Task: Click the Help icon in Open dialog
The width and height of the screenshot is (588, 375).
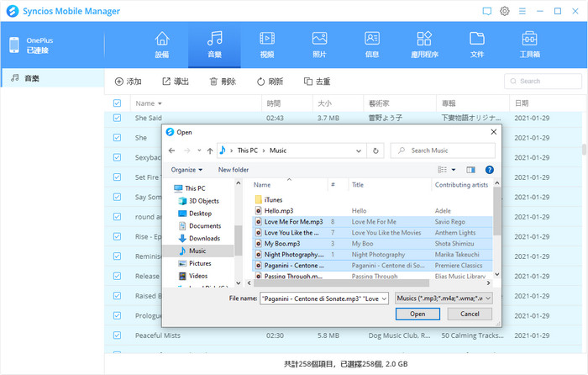Action: tap(489, 169)
